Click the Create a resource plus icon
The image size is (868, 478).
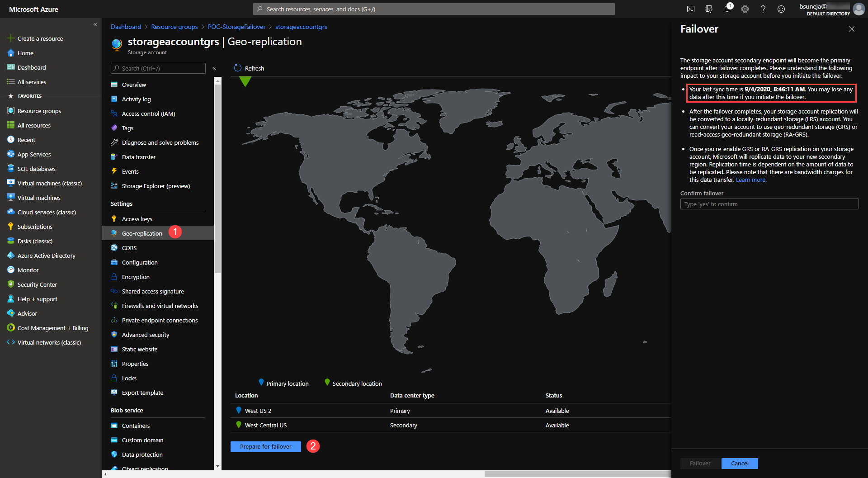pyautogui.click(x=11, y=38)
